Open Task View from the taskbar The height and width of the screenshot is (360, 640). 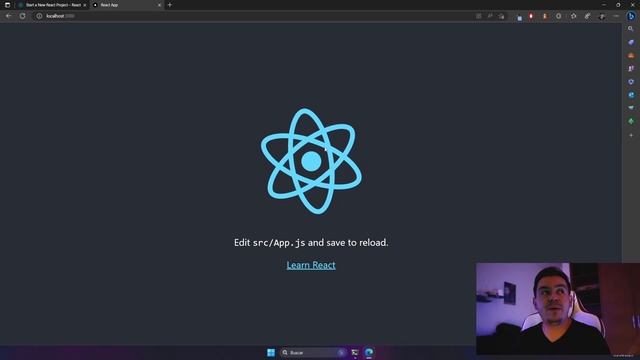point(354,352)
